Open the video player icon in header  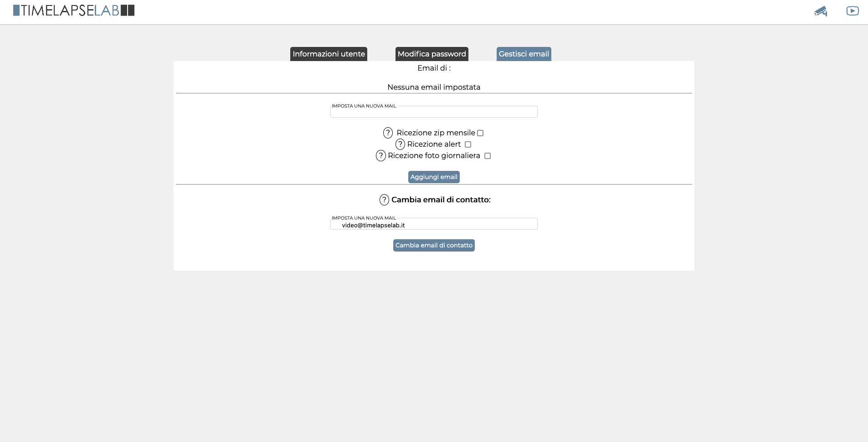853,10
